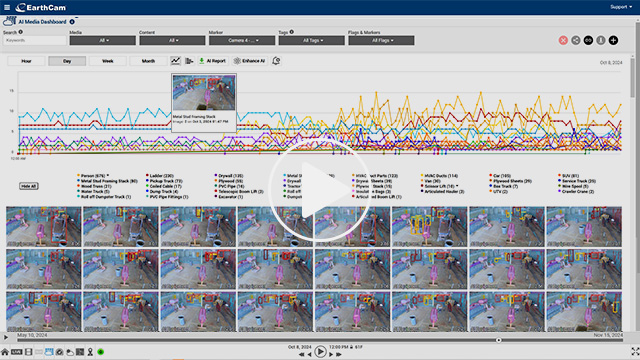Image resolution: width=640 pixels, height=360 pixels.
Task: Click the weather cloud icon in bottom toolbar
Action: tap(70, 352)
